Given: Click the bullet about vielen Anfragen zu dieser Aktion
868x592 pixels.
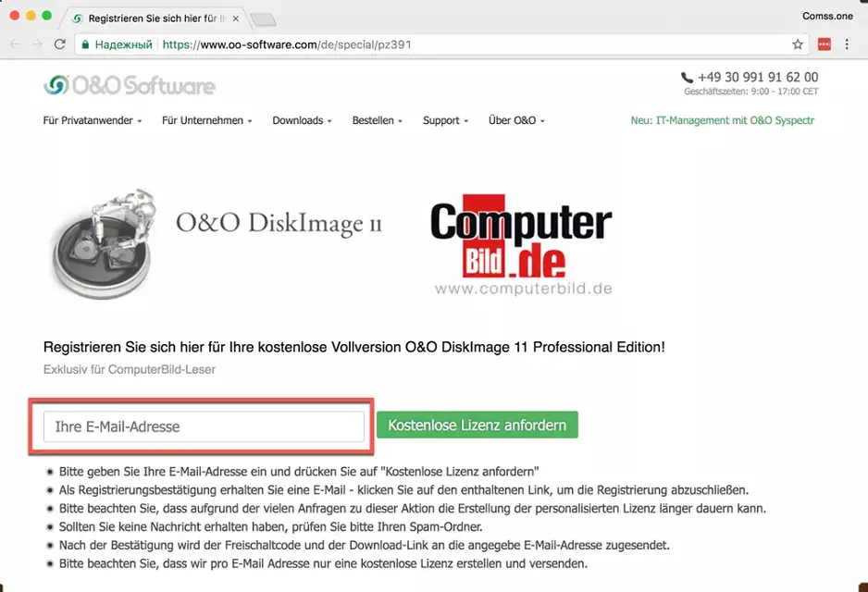Looking at the screenshot, I should pyautogui.click(x=413, y=509).
